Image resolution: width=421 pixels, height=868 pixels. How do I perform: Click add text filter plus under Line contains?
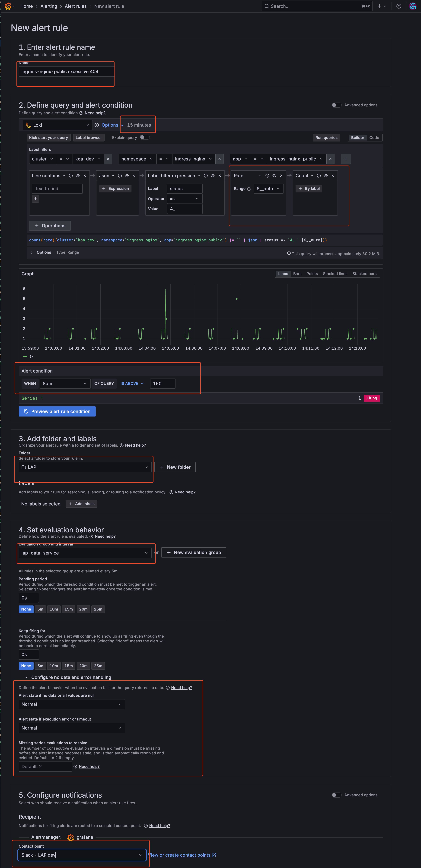[35, 199]
